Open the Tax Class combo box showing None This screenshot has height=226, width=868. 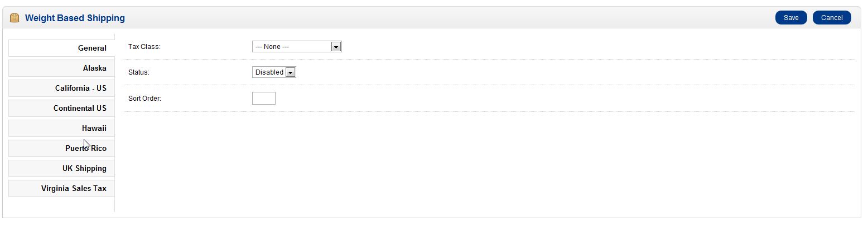tap(296, 47)
